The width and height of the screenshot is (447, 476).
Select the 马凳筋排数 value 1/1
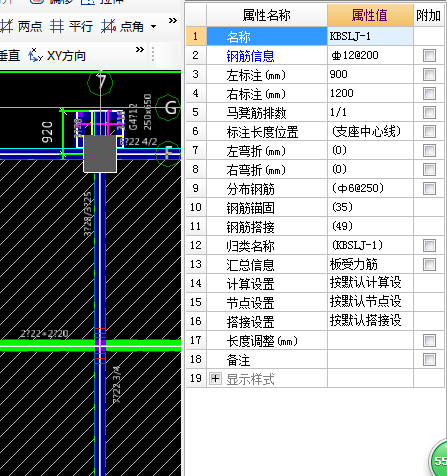(x=370, y=112)
